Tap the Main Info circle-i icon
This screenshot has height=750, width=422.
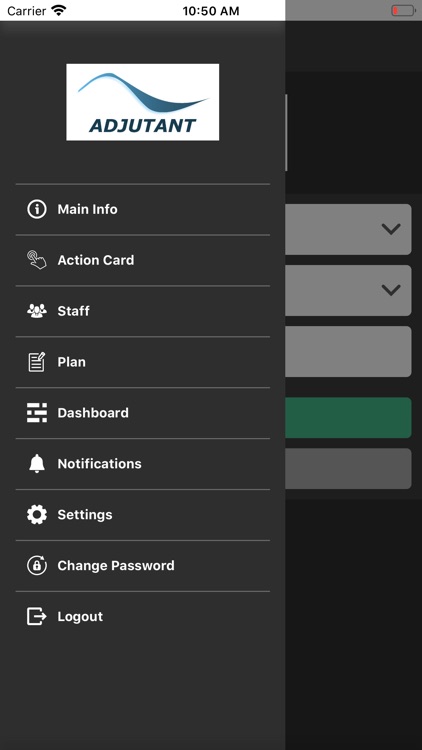pyautogui.click(x=37, y=209)
